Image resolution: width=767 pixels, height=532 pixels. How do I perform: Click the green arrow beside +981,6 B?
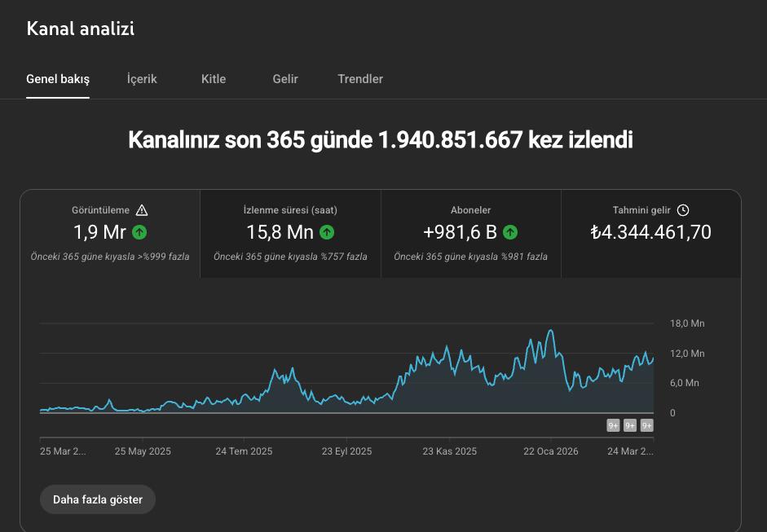[509, 233]
